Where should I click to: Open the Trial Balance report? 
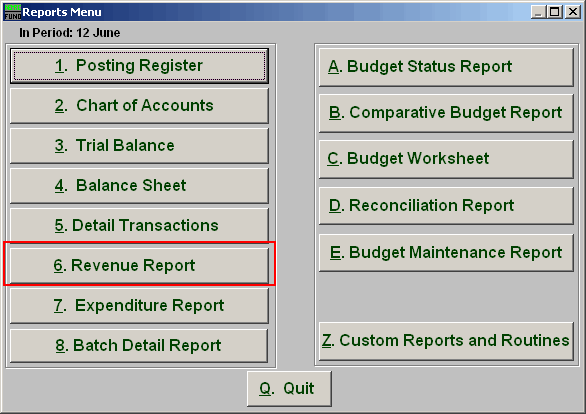tap(139, 146)
